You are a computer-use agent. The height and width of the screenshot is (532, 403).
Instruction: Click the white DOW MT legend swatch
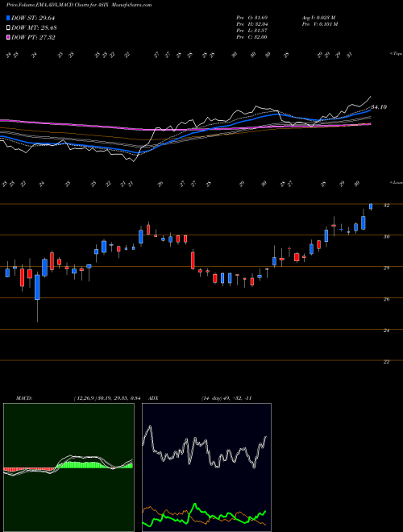[x=9, y=28]
